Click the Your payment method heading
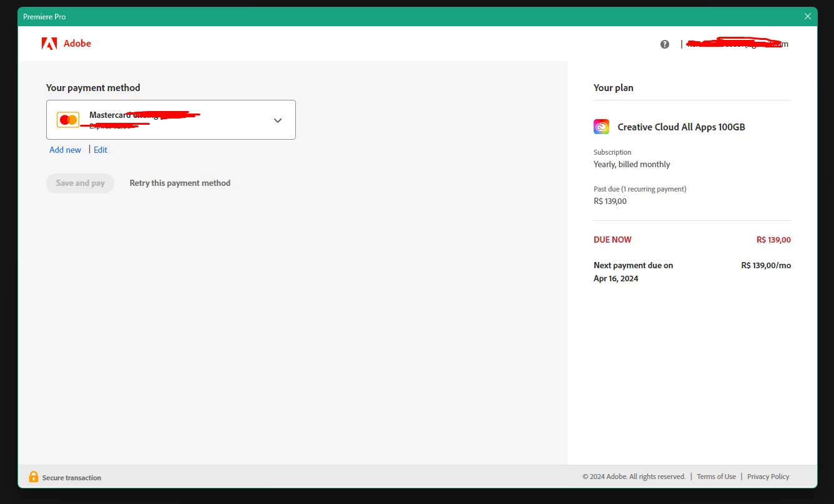 coord(93,88)
